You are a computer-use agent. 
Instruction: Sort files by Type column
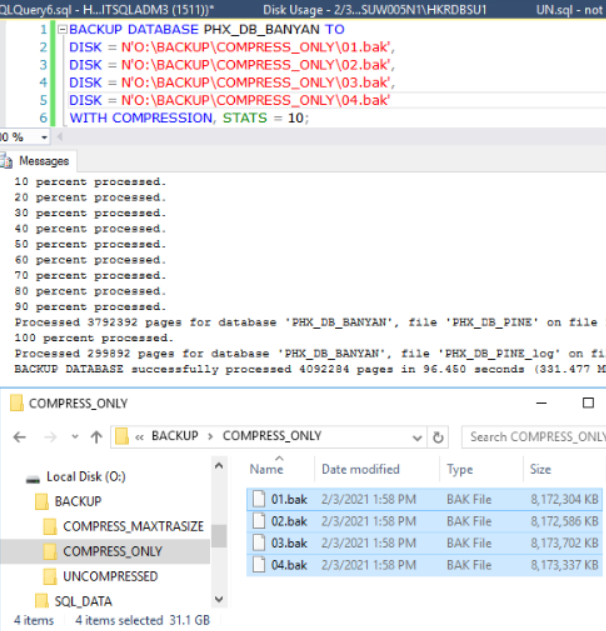(x=460, y=470)
